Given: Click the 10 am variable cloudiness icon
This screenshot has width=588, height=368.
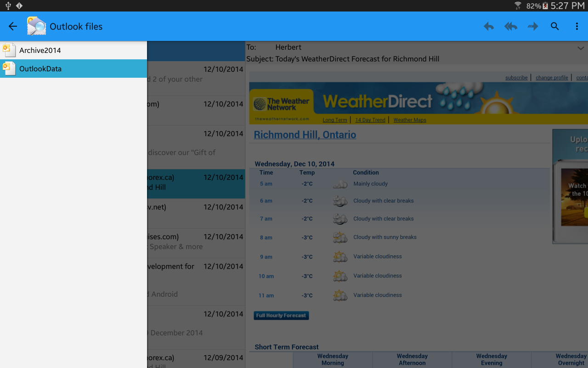Looking at the screenshot, I should click(x=340, y=276).
